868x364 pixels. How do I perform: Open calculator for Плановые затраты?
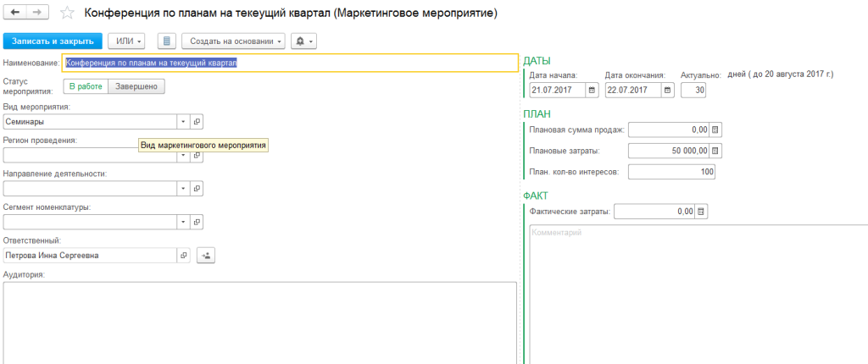[715, 151]
